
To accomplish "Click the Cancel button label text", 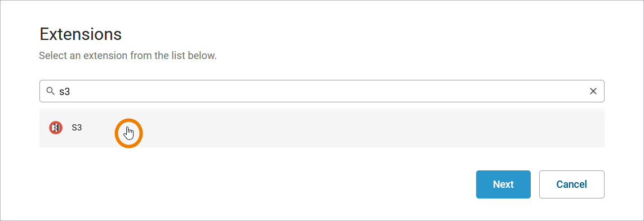I will (572, 184).
